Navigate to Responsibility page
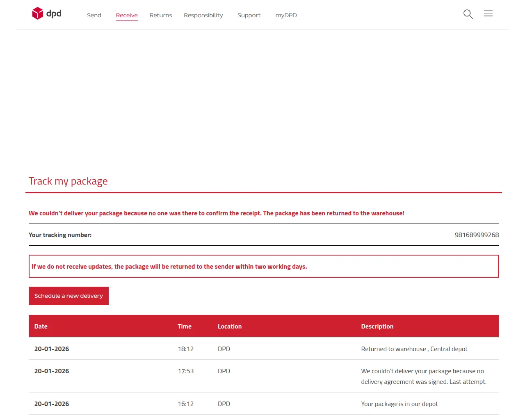Image resolution: width=525 pixels, height=420 pixels. [x=203, y=15]
